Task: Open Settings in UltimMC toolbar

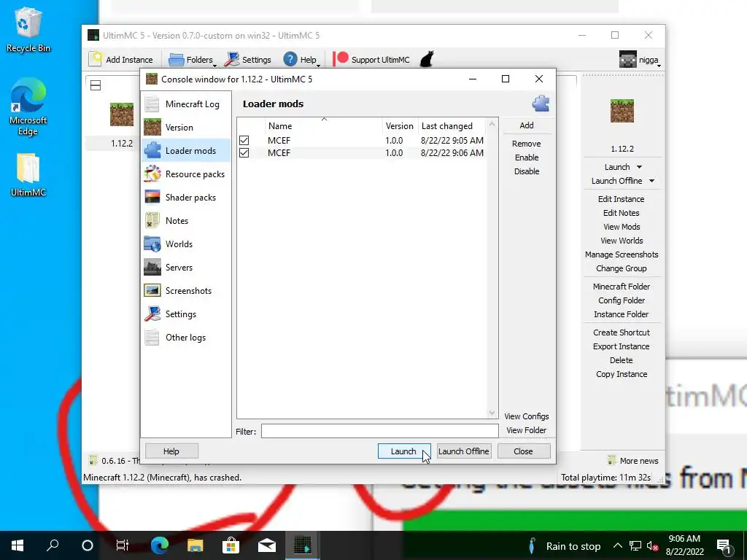Action: [x=248, y=60]
